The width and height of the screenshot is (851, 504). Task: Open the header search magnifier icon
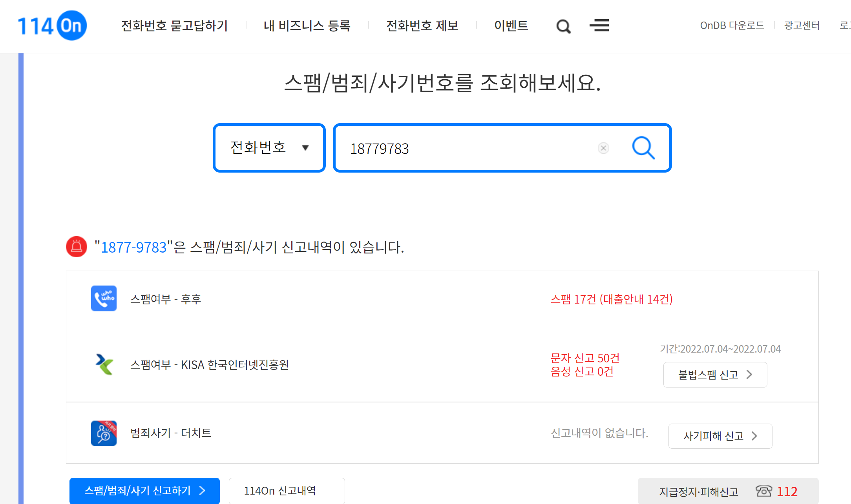[563, 26]
